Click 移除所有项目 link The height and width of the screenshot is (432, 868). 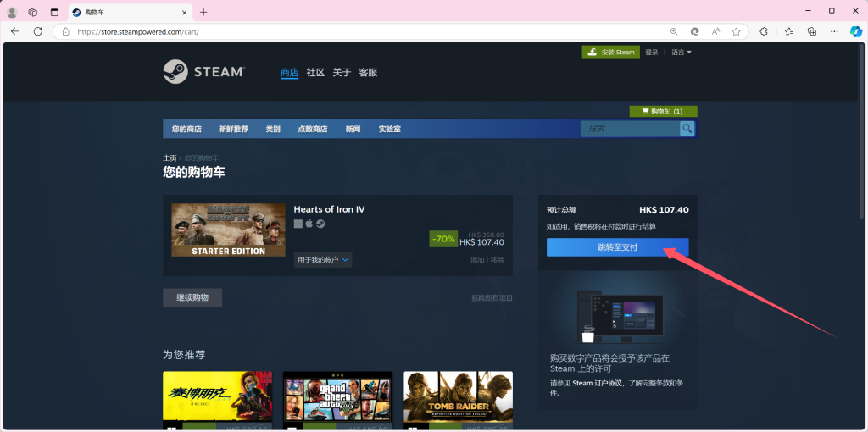tap(492, 297)
